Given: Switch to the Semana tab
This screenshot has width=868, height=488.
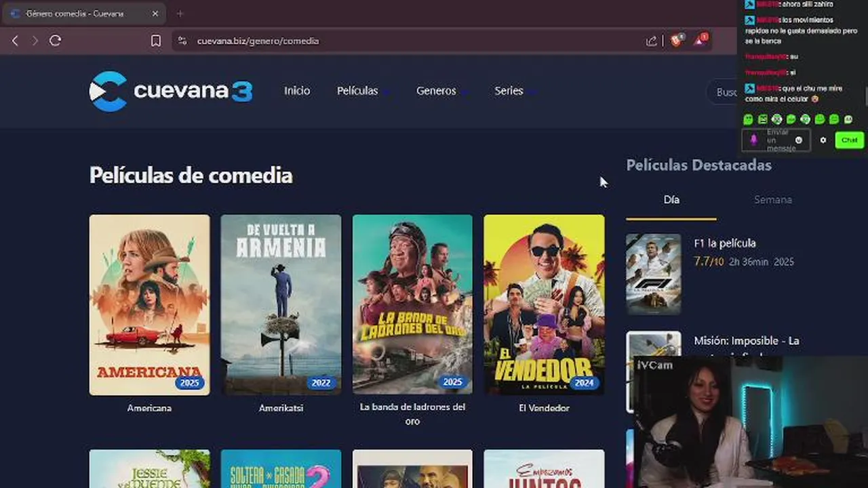Looking at the screenshot, I should pos(773,200).
